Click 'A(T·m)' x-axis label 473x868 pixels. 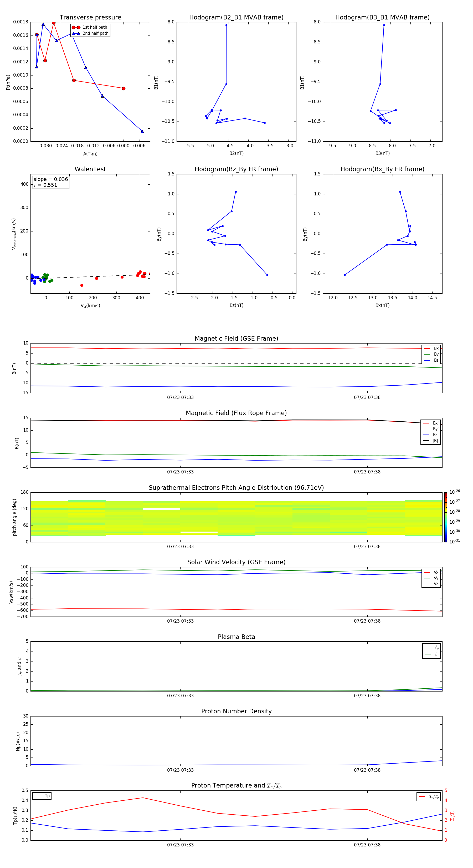click(x=90, y=154)
